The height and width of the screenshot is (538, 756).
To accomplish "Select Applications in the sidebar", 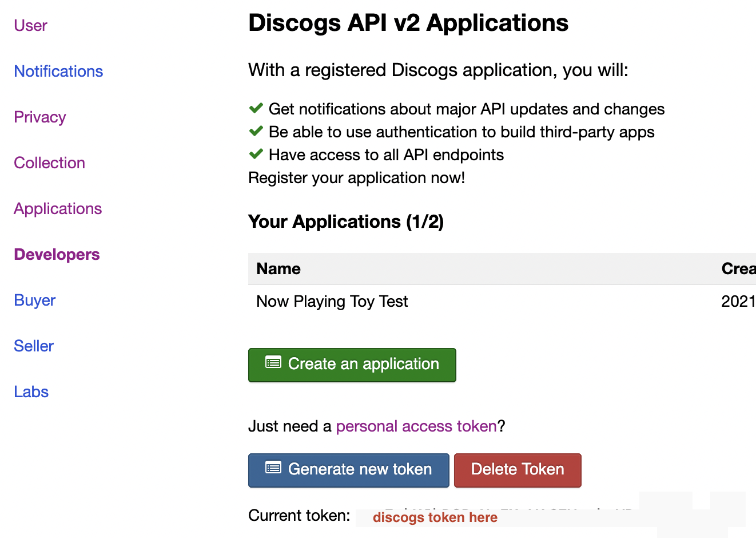I will coord(58,209).
